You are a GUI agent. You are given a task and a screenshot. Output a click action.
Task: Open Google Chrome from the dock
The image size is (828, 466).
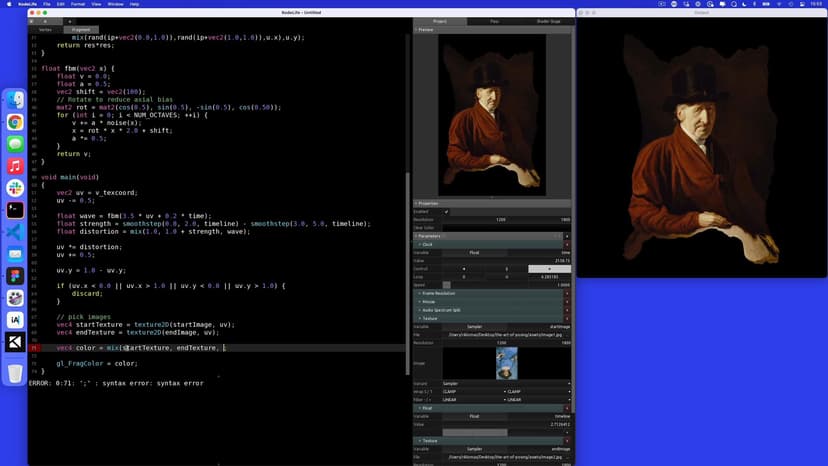pyautogui.click(x=15, y=122)
